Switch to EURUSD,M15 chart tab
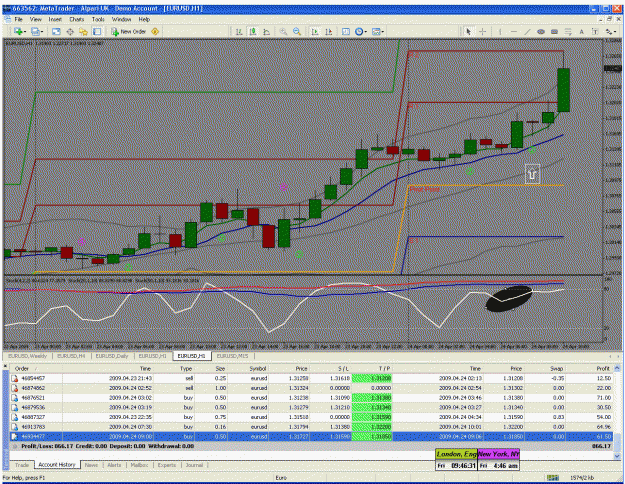The width and height of the screenshot is (625, 484). pyautogui.click(x=232, y=356)
